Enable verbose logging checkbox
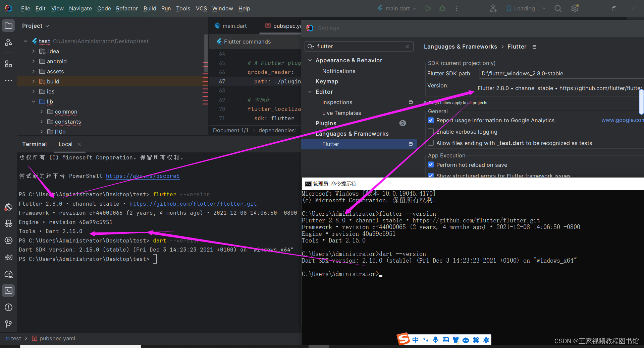 pos(431,131)
